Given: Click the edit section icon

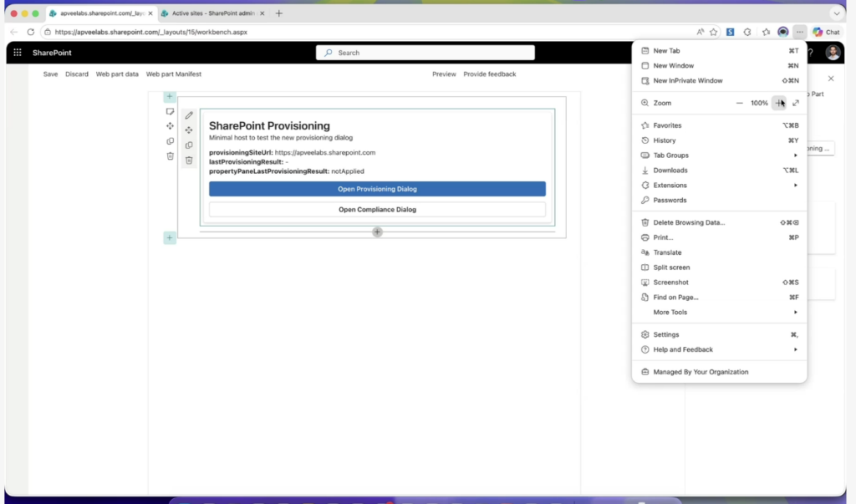Looking at the screenshot, I should click(x=170, y=111).
